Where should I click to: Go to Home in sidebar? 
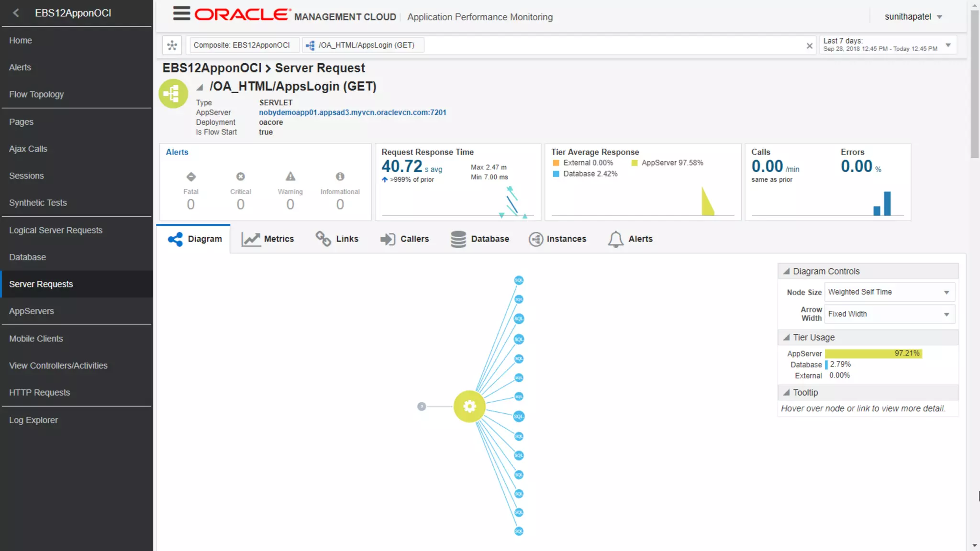coord(77,41)
